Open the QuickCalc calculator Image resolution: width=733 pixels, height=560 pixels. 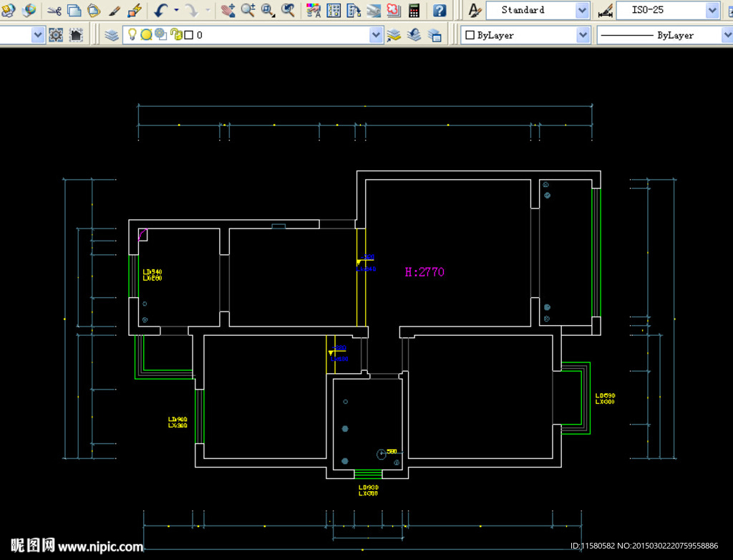tap(414, 11)
